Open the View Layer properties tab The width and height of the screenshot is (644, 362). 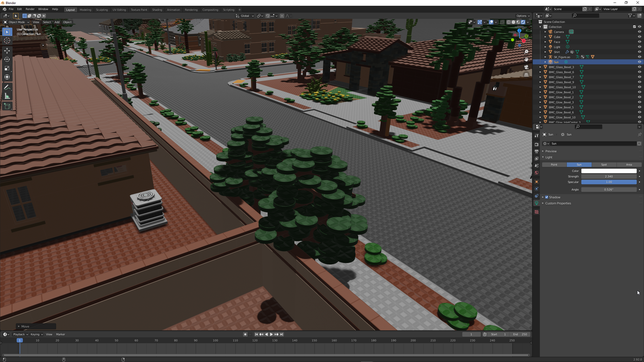536,159
